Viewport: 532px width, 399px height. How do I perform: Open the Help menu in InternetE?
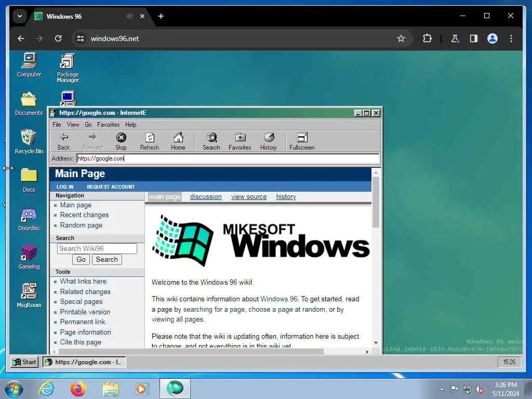point(130,125)
